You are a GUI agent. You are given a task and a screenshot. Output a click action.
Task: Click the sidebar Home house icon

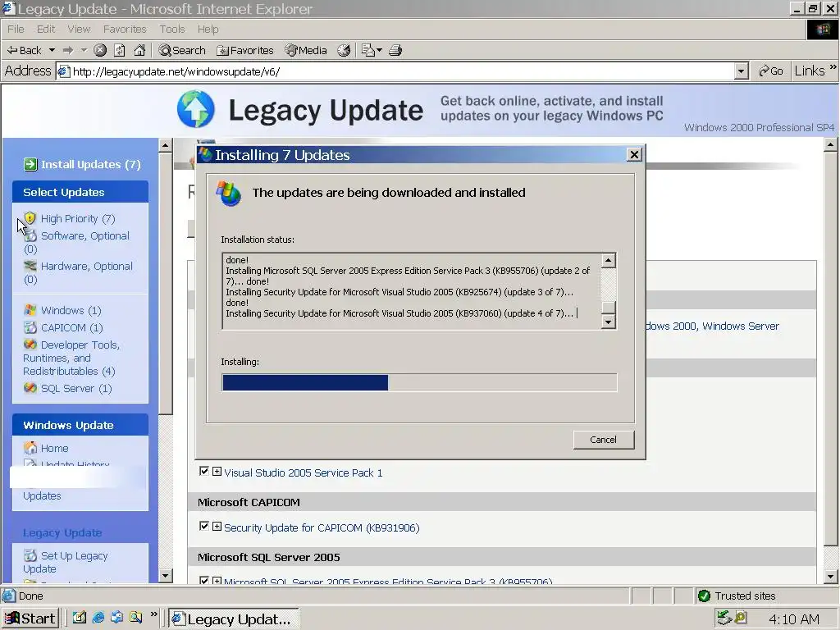coord(30,448)
